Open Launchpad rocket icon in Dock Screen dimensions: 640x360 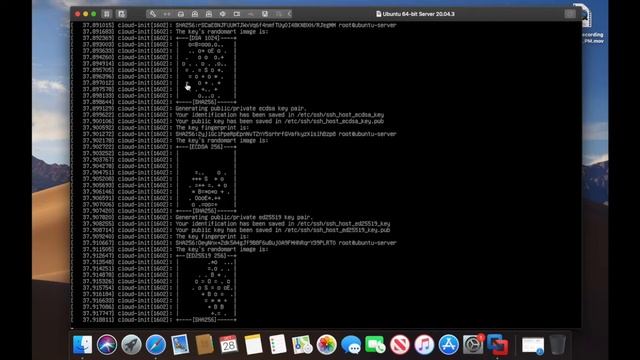coord(131,345)
